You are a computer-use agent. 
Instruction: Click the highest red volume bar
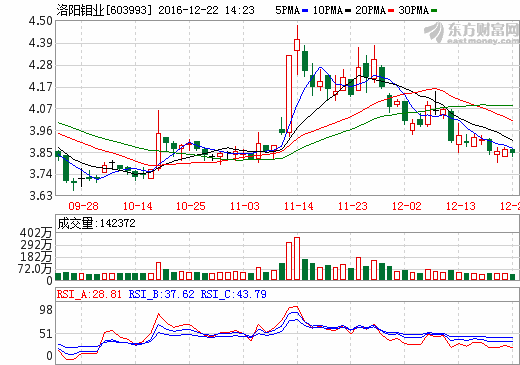(x=297, y=259)
